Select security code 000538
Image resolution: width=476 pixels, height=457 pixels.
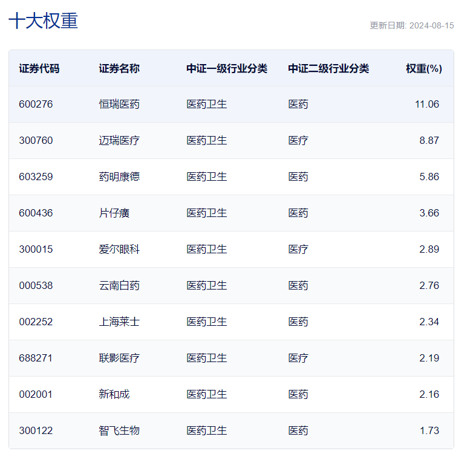36,285
